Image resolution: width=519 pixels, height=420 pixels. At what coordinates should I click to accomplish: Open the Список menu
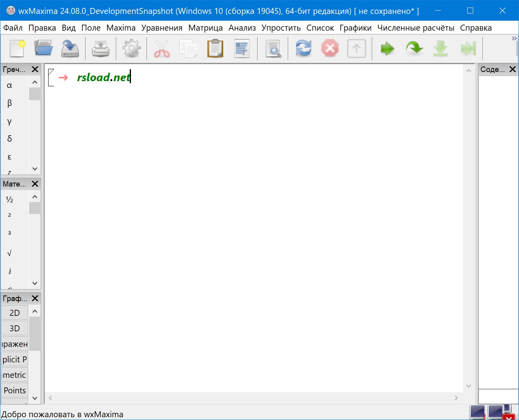coord(320,28)
